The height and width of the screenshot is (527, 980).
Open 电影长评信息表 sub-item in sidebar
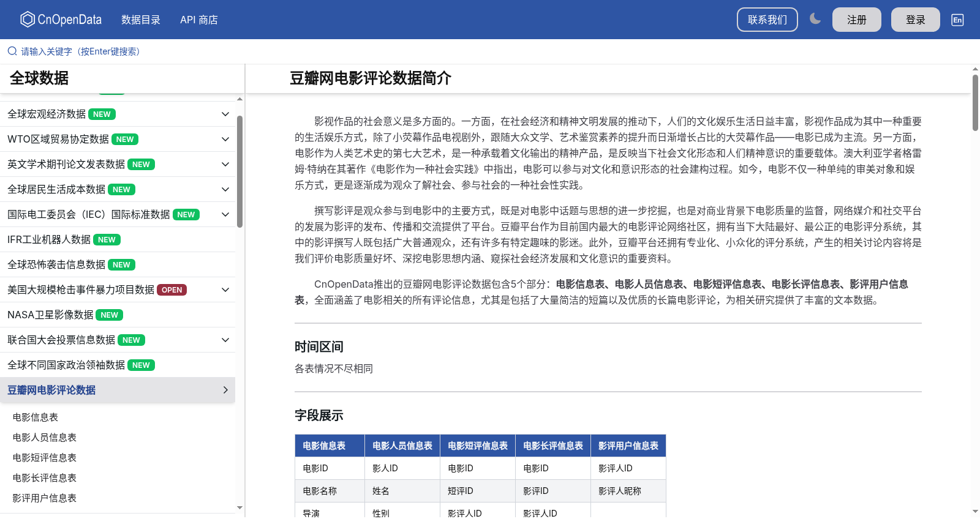[45, 477]
